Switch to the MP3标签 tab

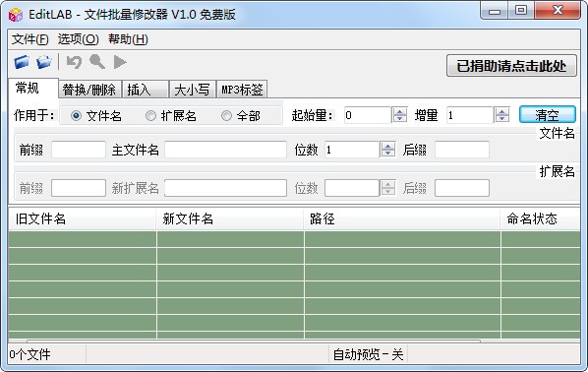(242, 90)
